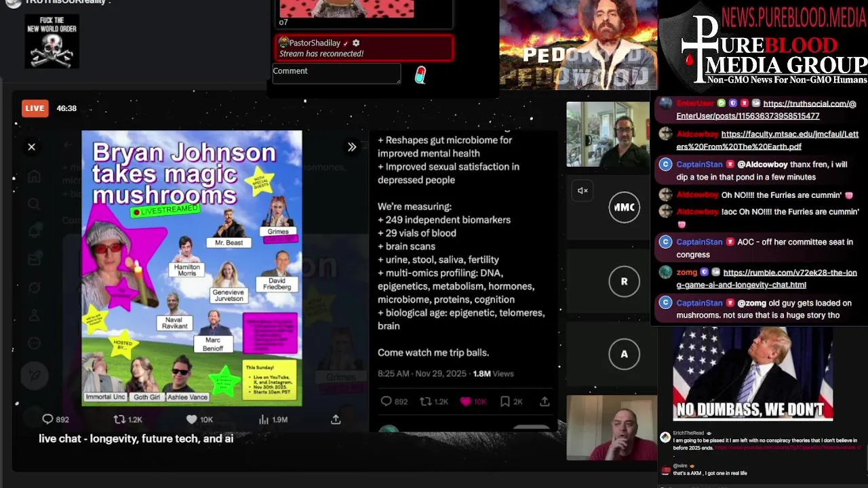The width and height of the screenshot is (868, 488).
Task: Click the 'AOC - off her committee seat' message
Action: pyautogui.click(x=764, y=248)
